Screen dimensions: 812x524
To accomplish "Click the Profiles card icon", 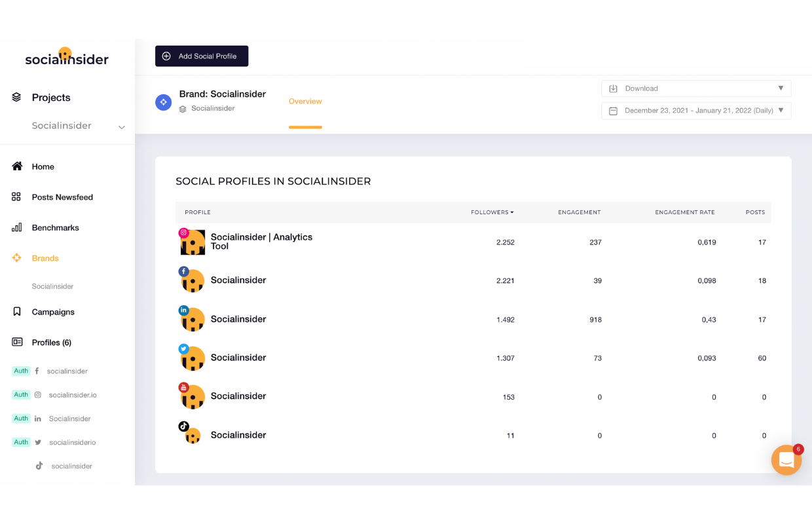I will (x=17, y=342).
